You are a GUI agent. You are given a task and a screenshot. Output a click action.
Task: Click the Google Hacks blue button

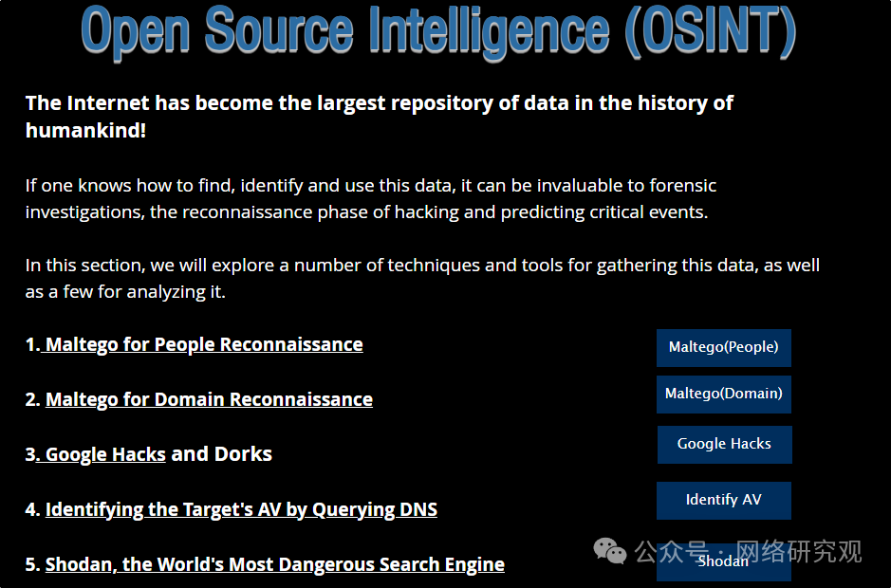(x=725, y=444)
